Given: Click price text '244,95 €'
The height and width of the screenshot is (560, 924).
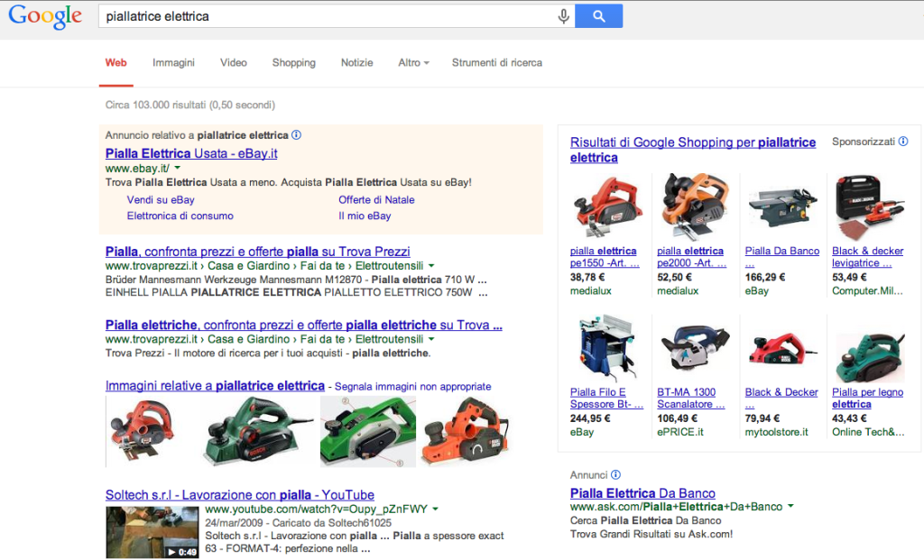Looking at the screenshot, I should [x=590, y=418].
